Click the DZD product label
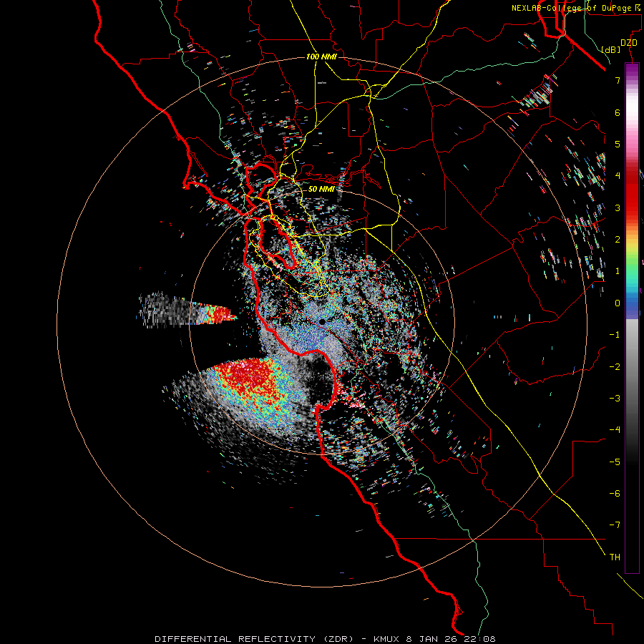Image resolution: width=644 pixels, height=644 pixels. point(629,43)
